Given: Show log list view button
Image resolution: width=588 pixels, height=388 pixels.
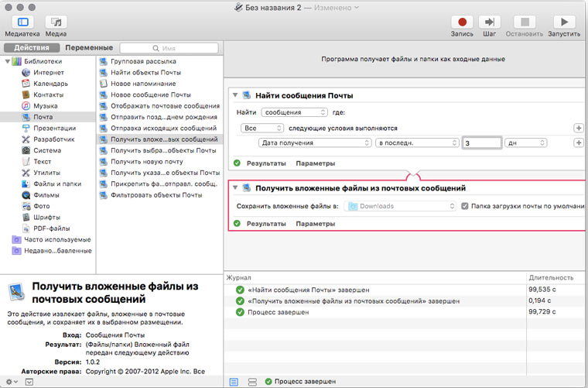Looking at the screenshot, I should point(234,382).
